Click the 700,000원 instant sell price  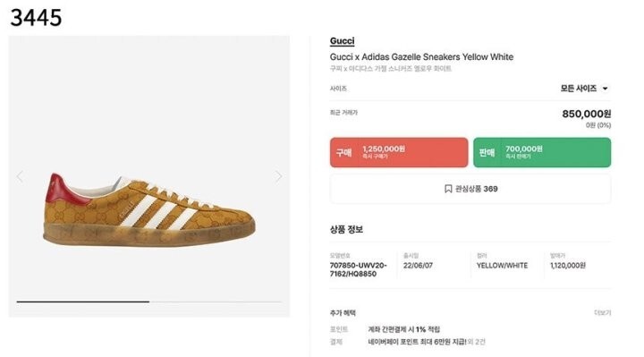pos(523,149)
